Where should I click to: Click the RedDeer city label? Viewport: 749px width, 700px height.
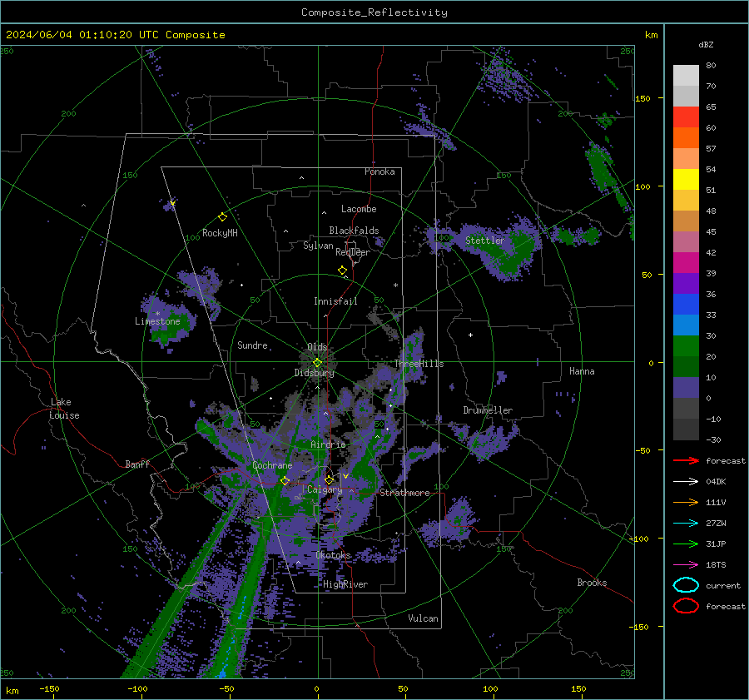[x=353, y=252]
